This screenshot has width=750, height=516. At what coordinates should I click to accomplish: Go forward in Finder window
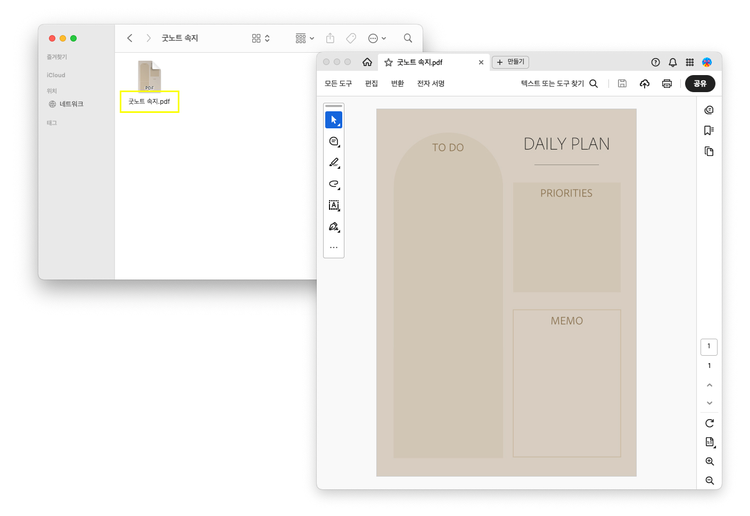tap(148, 38)
